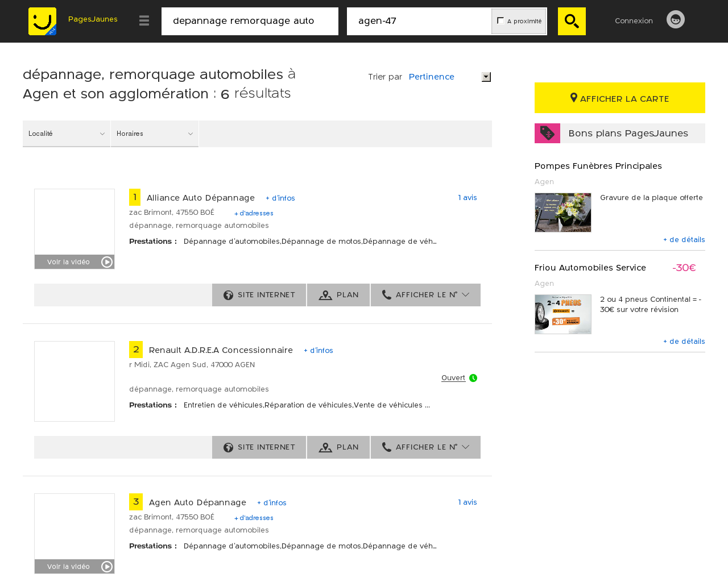Open Agen Auto Dépannage listing title
Viewport: 728px width, 582px height.
[197, 502]
